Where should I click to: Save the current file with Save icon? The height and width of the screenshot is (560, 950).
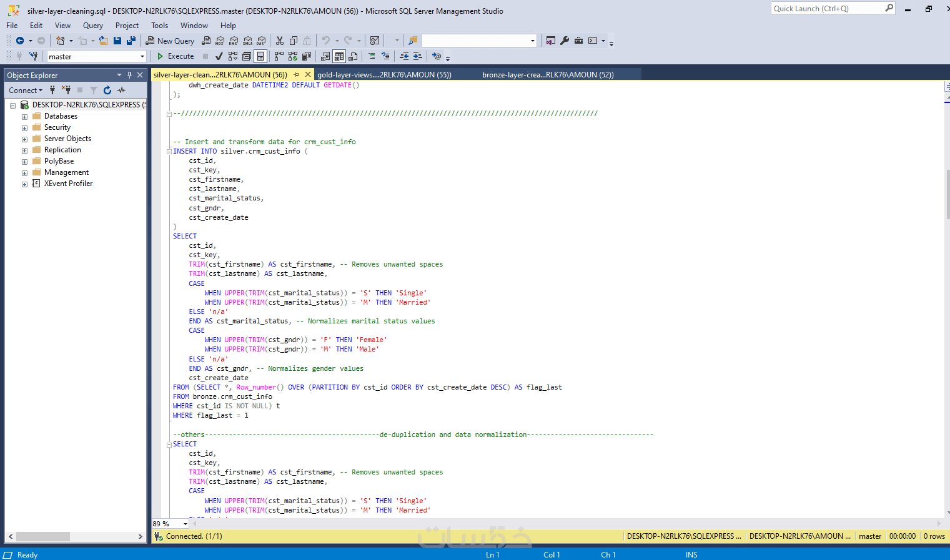[117, 41]
